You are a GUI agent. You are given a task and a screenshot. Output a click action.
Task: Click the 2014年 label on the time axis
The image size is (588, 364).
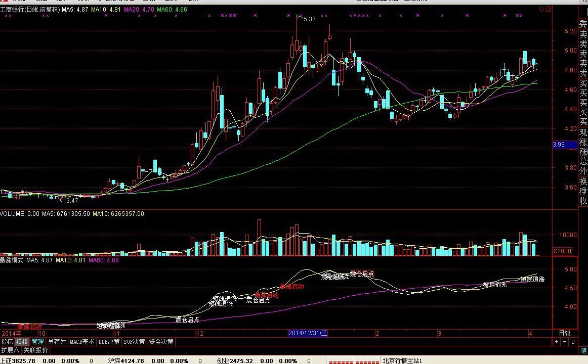tap(12, 333)
